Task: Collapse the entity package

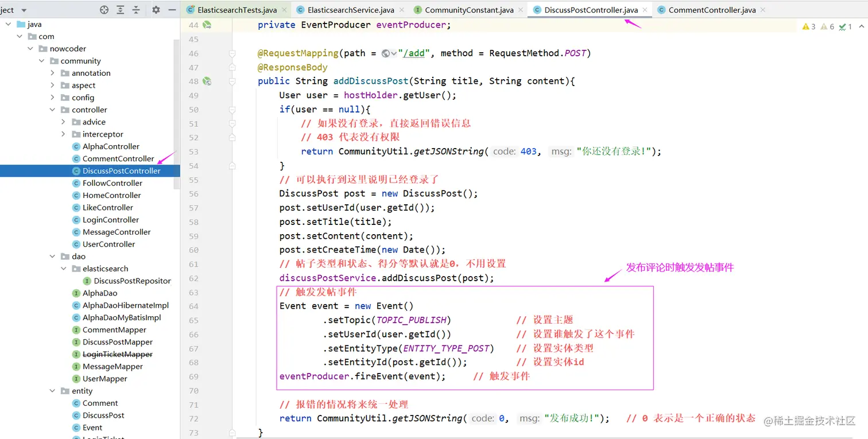Action: pyautogui.click(x=52, y=391)
